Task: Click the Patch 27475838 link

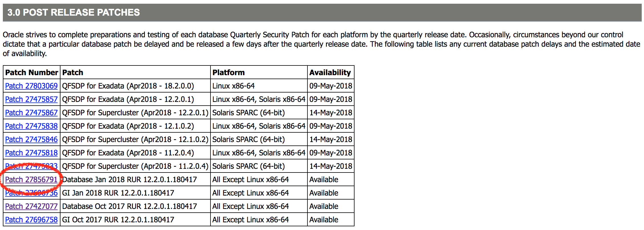Action: pos(31,126)
